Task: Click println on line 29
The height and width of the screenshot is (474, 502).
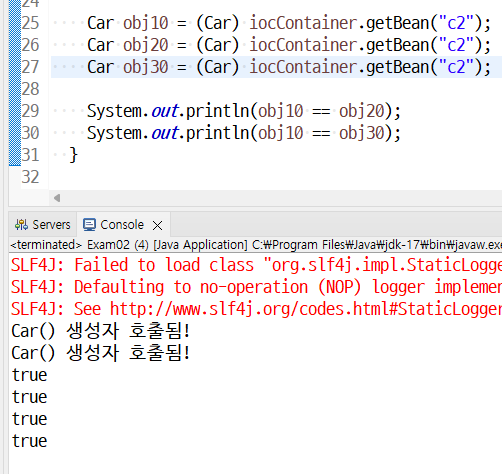Action: click(217, 111)
